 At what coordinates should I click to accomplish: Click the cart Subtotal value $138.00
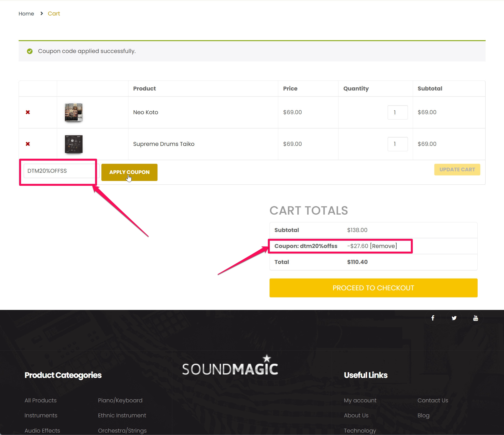pos(357,230)
